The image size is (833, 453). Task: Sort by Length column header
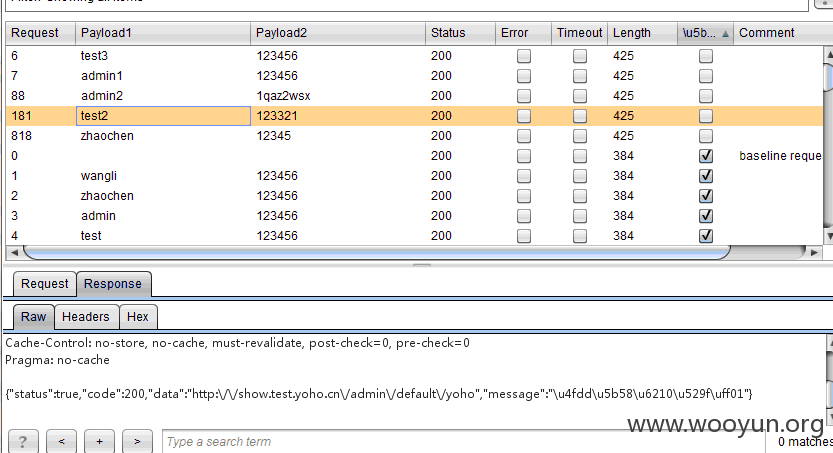(x=642, y=33)
